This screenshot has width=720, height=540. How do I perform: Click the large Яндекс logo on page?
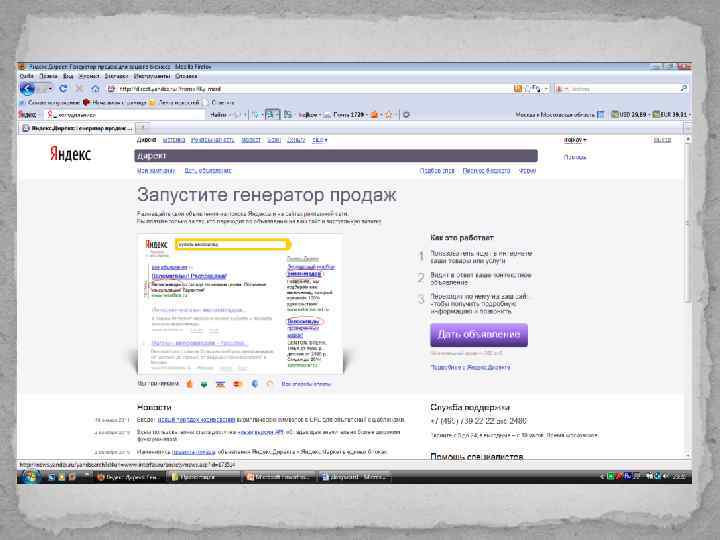[70, 154]
